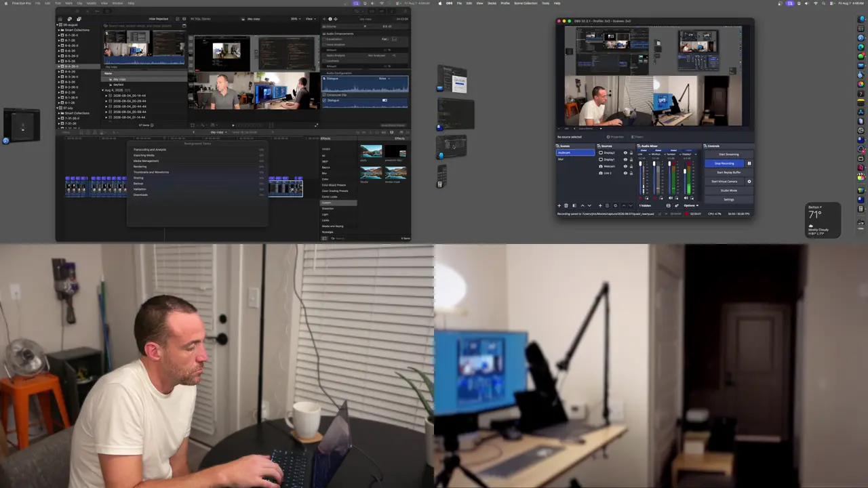Move the source up with the Sources up arrow
This screenshot has width=868, height=488.
click(623, 205)
